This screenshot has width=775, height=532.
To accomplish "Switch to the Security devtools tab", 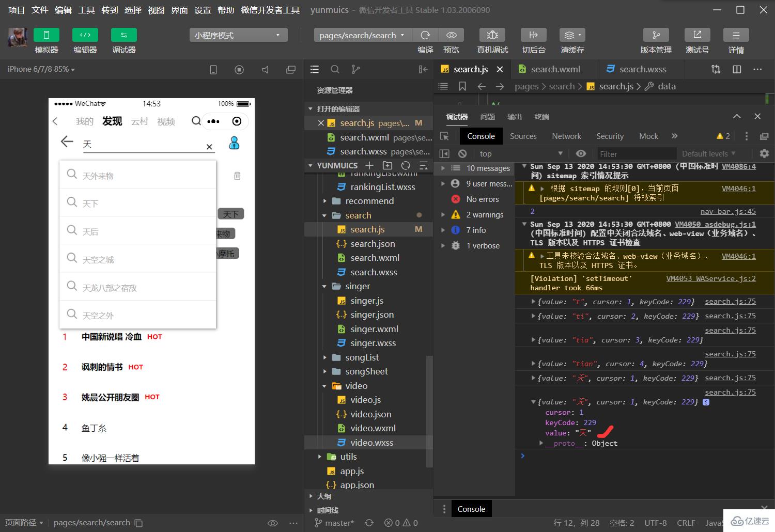I will [x=610, y=136].
